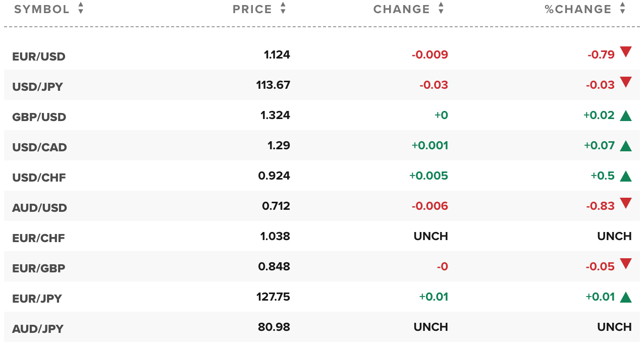Image resolution: width=644 pixels, height=347 pixels.
Task: Click the red down arrow for AUD/USD
Action: click(x=626, y=203)
